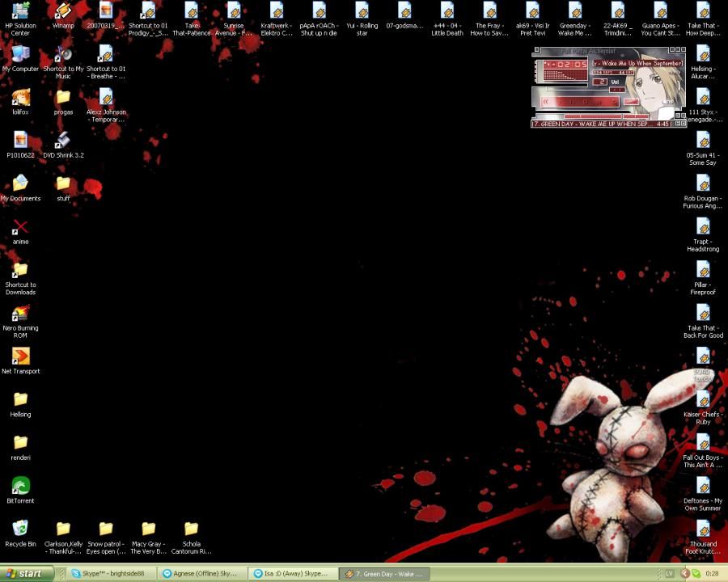Select the Greenday - Wake Me desktop file
728x582 pixels.
point(575,19)
